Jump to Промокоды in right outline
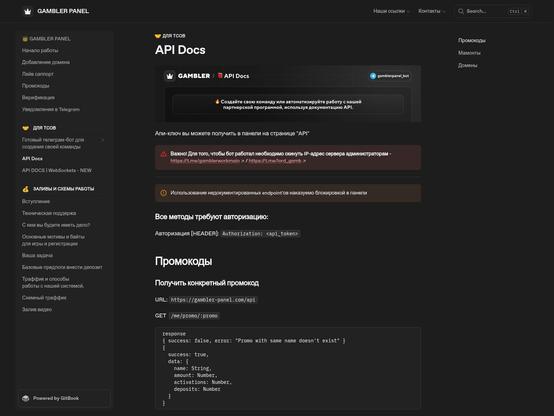Screen dimensions: 554x416 [x=472, y=40]
